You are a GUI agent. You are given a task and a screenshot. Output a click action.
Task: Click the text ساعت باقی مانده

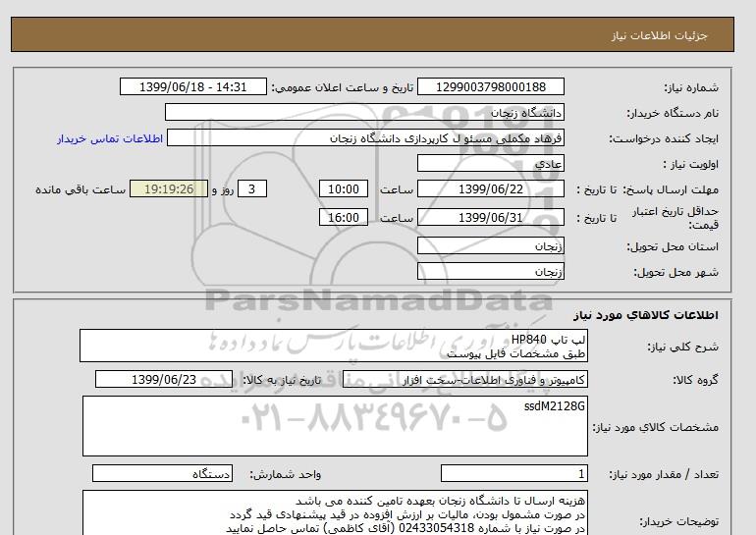tap(81, 189)
